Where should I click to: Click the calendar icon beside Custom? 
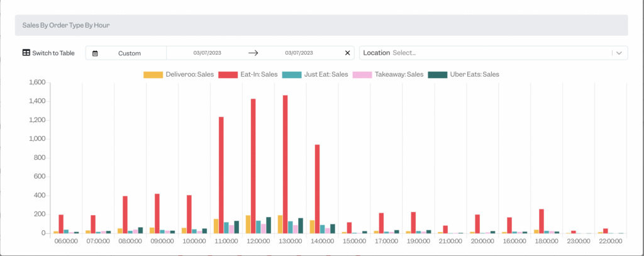pos(95,53)
